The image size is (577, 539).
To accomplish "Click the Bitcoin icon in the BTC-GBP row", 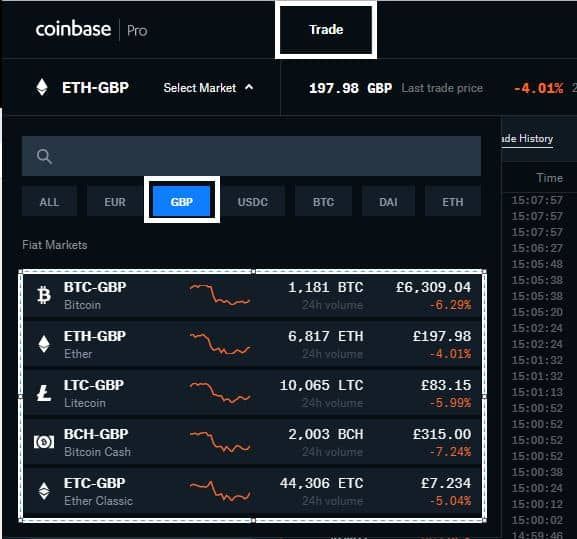I will pyautogui.click(x=44, y=295).
